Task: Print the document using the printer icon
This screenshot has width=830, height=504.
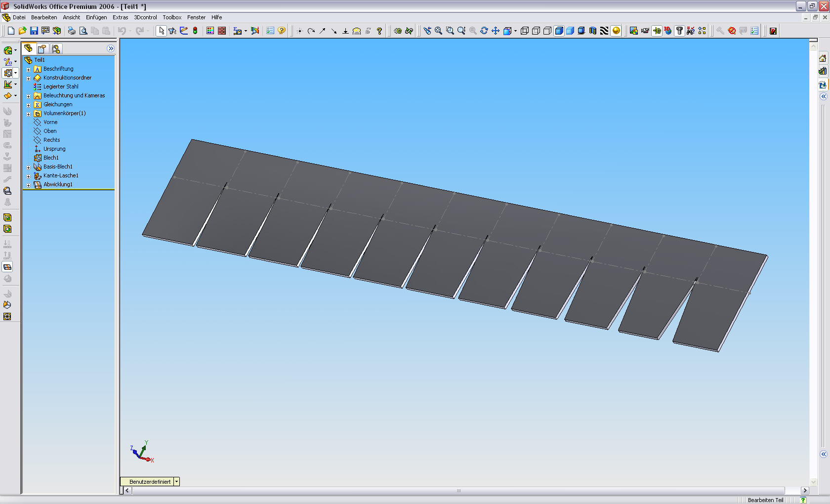Action: 72,31
